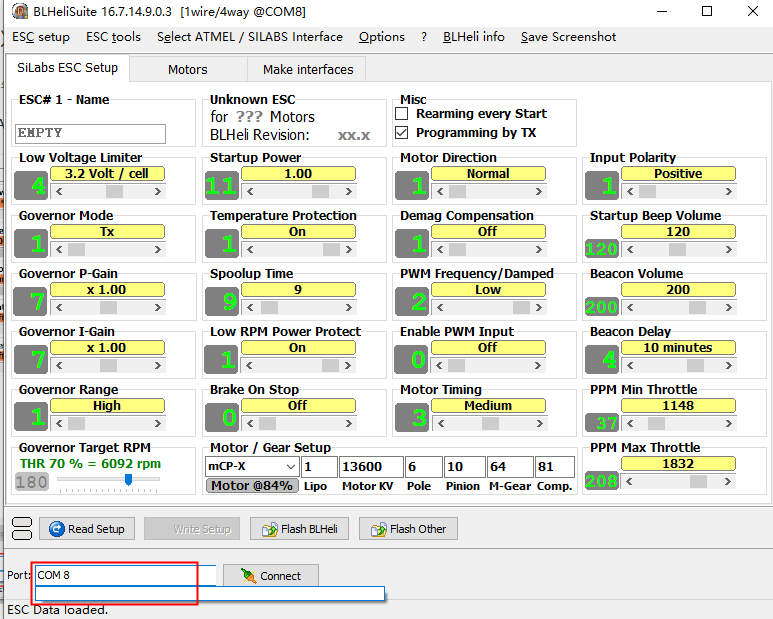Increase Startup Power with right arrow
Viewport: 773px width, 619px height.
[x=349, y=191]
